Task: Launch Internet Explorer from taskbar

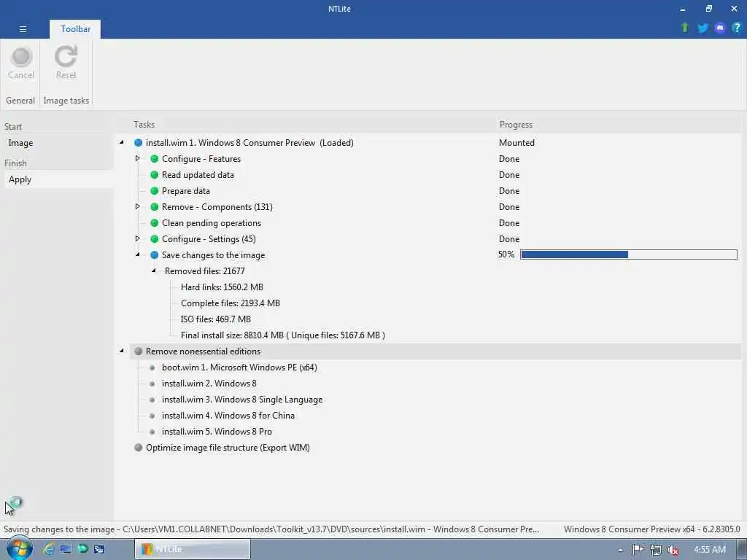Action: coord(48,549)
